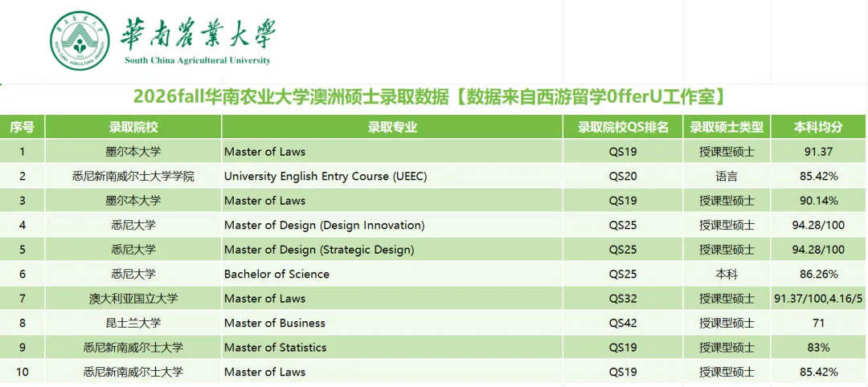This screenshot has width=868, height=387.
Task: Click the South China Agricultural University round emblem
Action: pyautogui.click(x=80, y=41)
